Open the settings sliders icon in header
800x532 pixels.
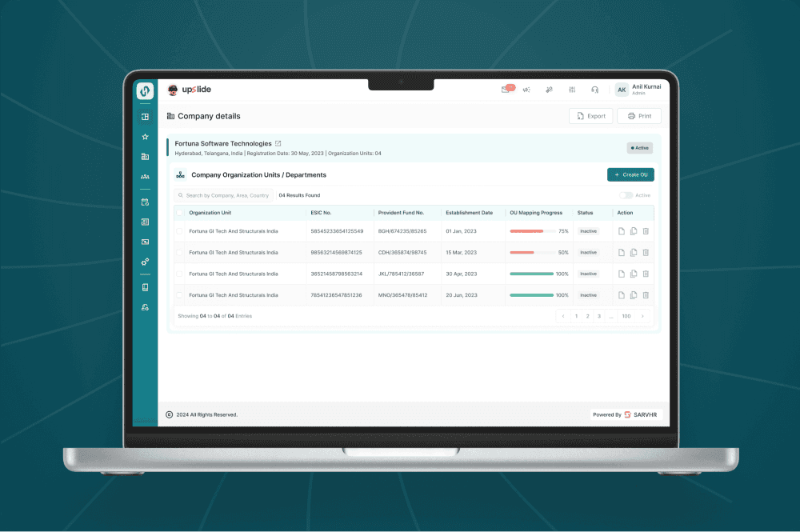(570, 89)
